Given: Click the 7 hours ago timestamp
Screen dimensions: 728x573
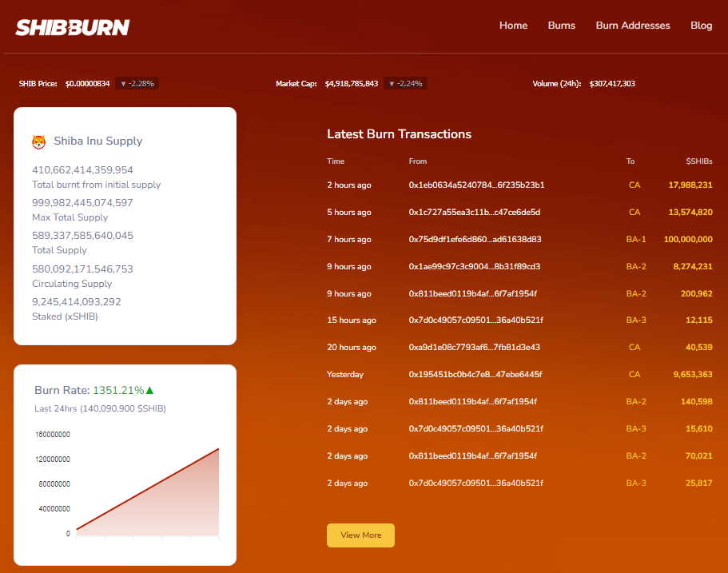Looking at the screenshot, I should [x=348, y=240].
